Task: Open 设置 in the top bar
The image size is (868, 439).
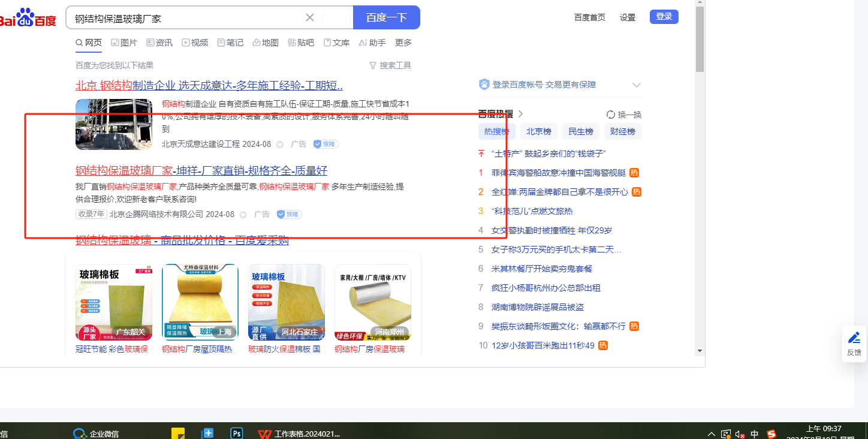Action: pos(628,17)
